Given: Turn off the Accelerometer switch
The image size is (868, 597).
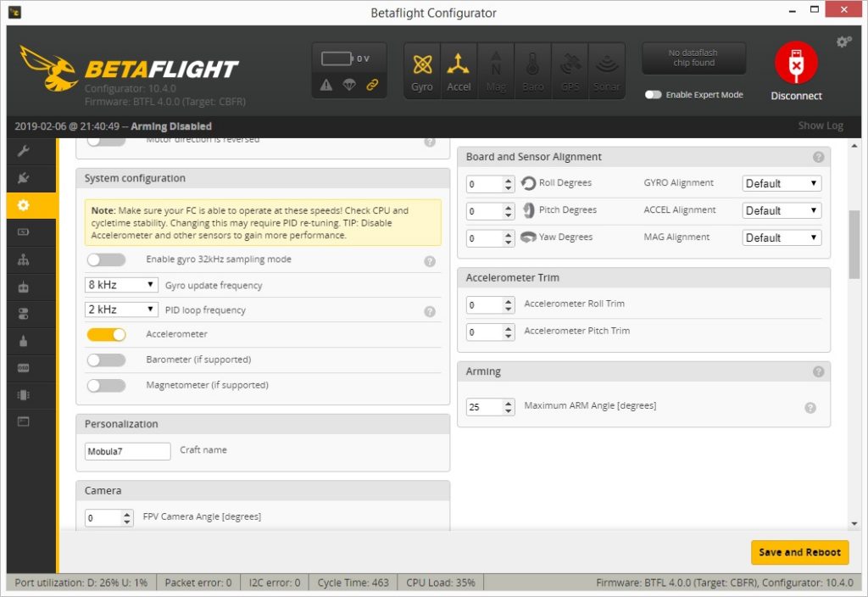Looking at the screenshot, I should click(106, 334).
